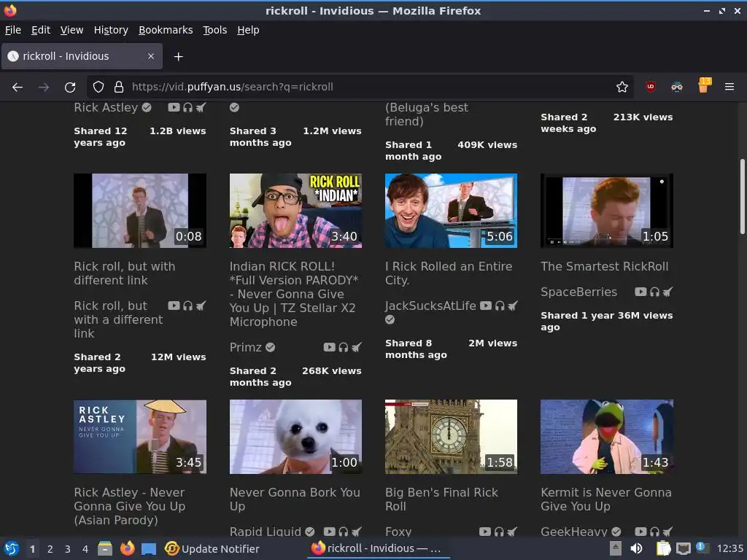This screenshot has height=560, width=747.
Task: Open the History menu
Action: [x=111, y=30]
